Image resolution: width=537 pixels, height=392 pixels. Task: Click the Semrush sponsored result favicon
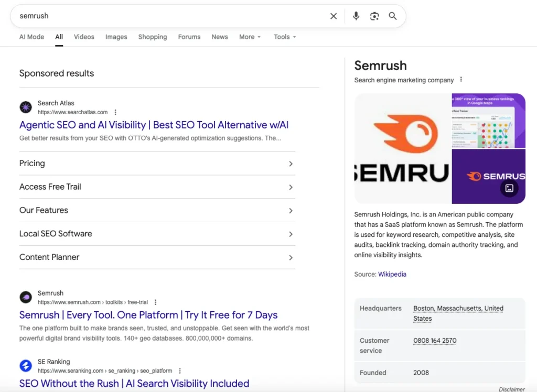tap(26, 297)
